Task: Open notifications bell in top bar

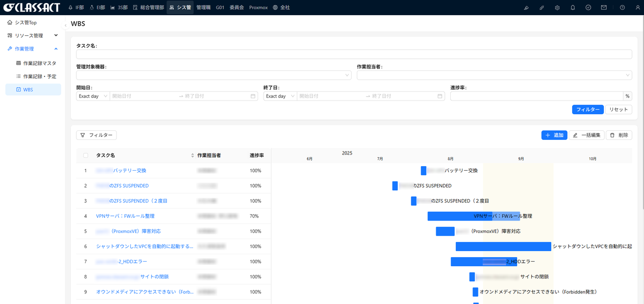Action: tap(573, 8)
